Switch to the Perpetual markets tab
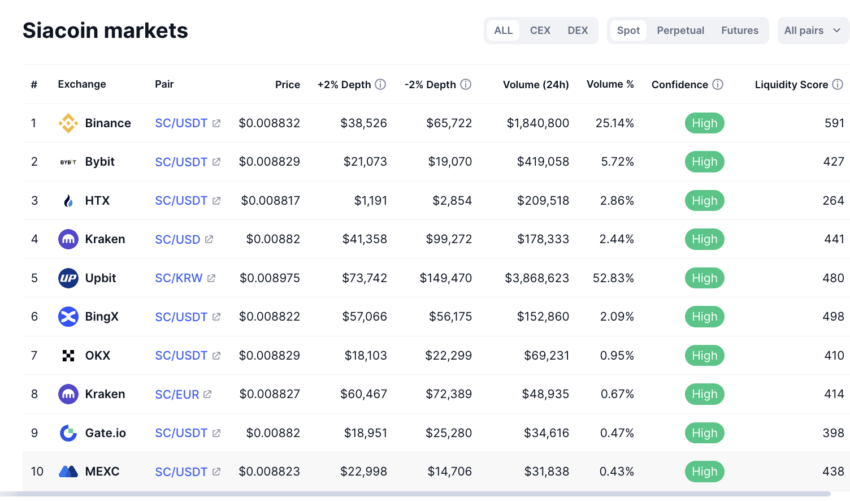850x501 pixels. tap(680, 31)
